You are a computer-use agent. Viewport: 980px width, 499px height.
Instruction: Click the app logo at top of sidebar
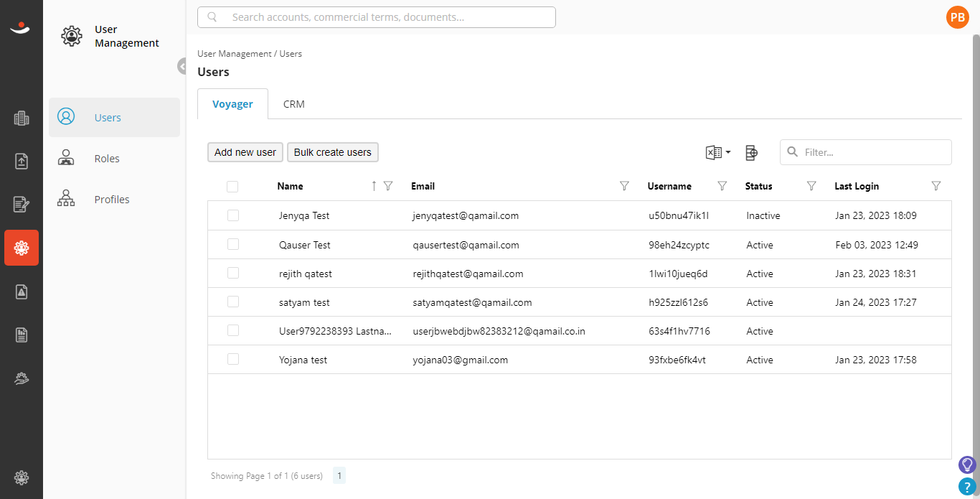[21, 28]
